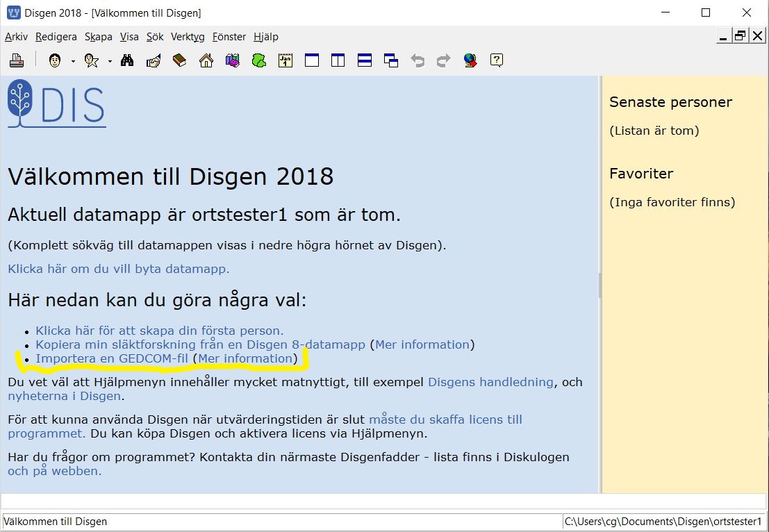
Task: Click the printer icon in toolbar
Action: (17, 60)
